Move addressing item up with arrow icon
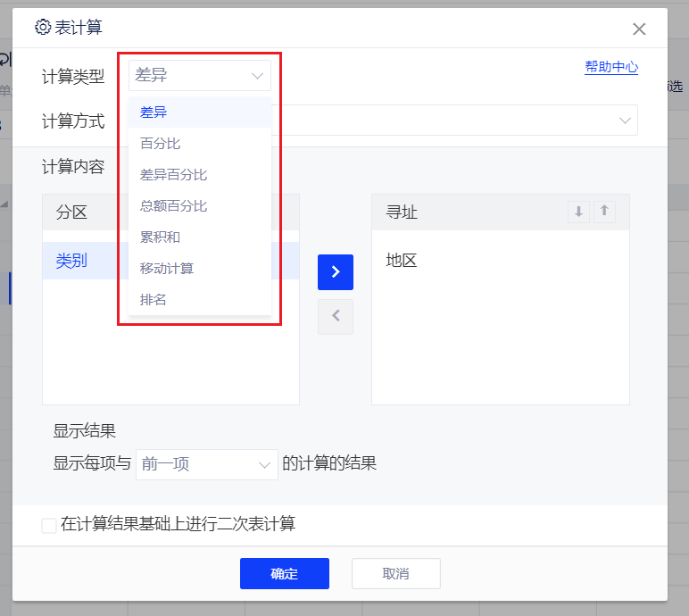This screenshot has height=616, width=689. (604, 212)
